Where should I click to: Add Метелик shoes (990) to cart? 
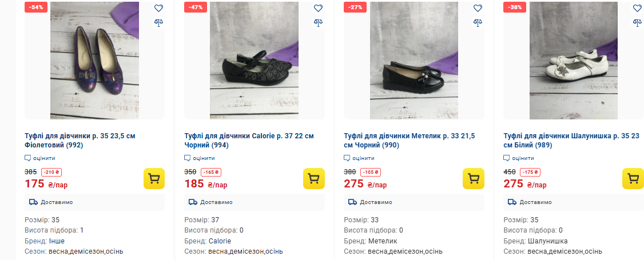pos(474,179)
